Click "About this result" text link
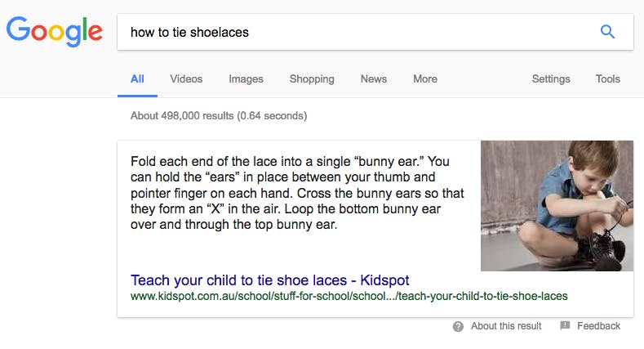Screen dimensions: 644x349 [506, 326]
